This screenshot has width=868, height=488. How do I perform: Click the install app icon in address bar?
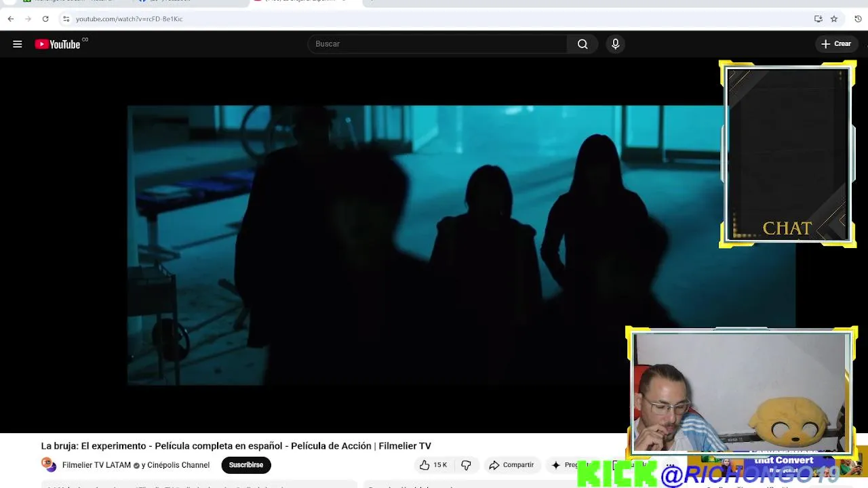click(818, 19)
